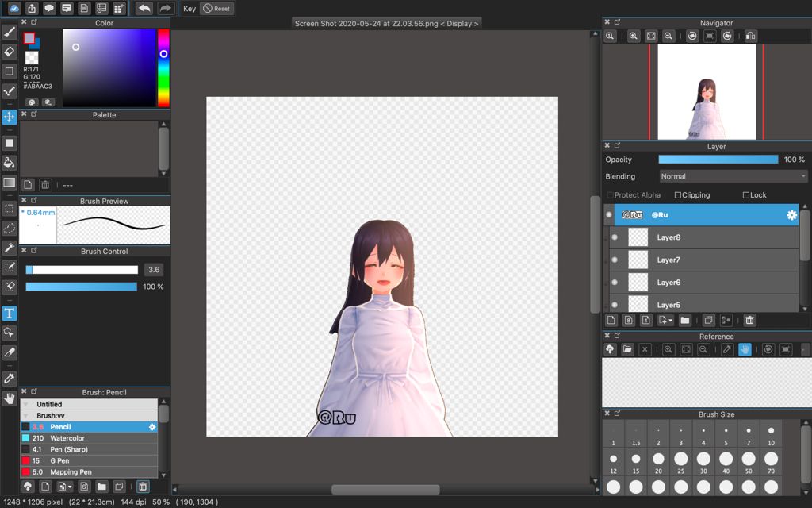Activate the Text tool
This screenshot has width=812, height=508.
pos(10,313)
